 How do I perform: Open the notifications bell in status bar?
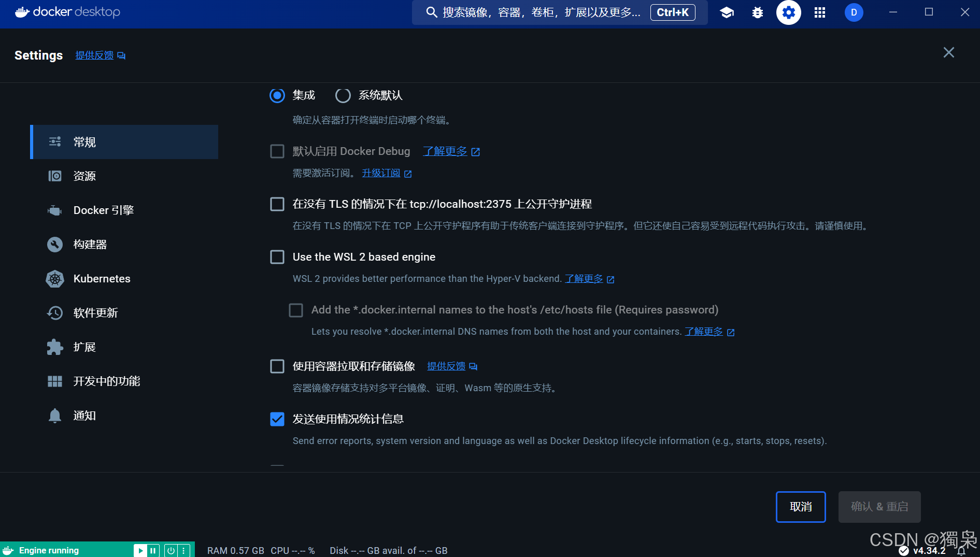pyautogui.click(x=962, y=551)
